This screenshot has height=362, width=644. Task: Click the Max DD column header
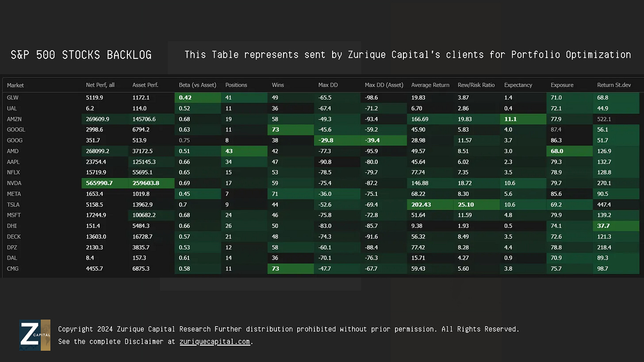pyautogui.click(x=328, y=85)
